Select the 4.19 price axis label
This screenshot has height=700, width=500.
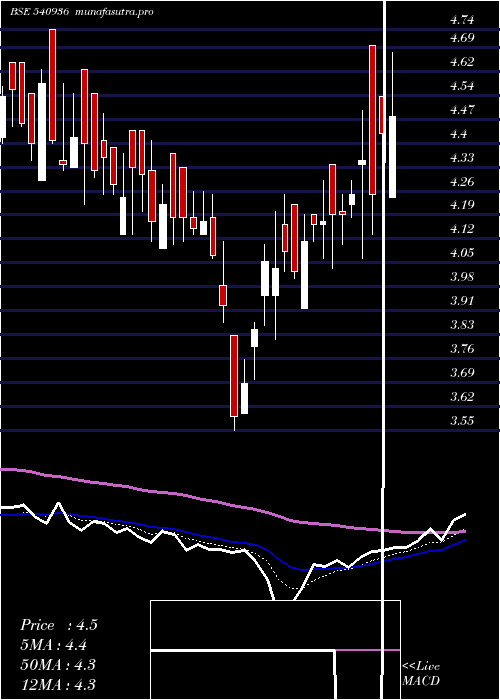point(462,205)
